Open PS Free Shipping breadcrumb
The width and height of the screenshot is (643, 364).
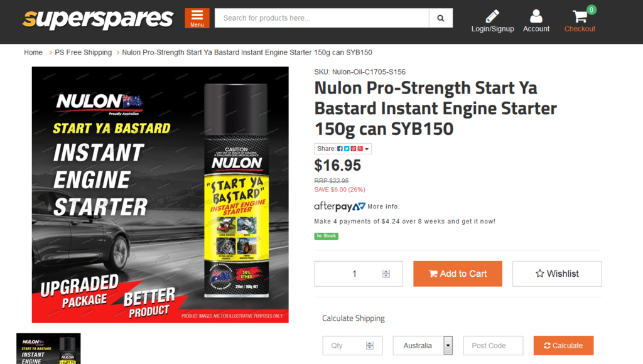84,53
